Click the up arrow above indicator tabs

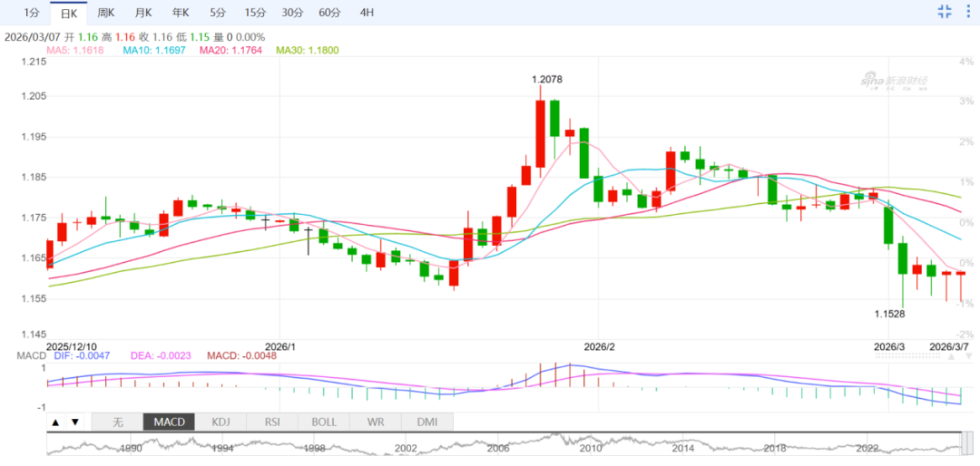55,422
